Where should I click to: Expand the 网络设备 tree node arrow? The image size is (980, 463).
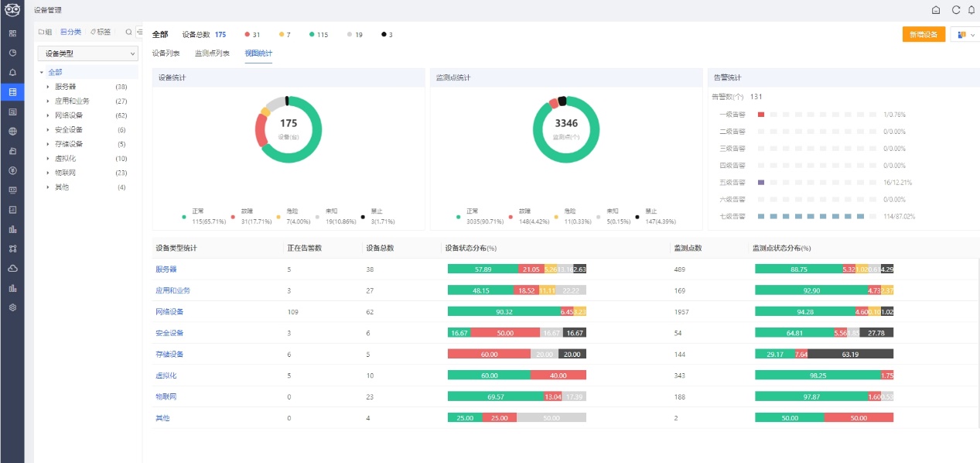(x=48, y=115)
